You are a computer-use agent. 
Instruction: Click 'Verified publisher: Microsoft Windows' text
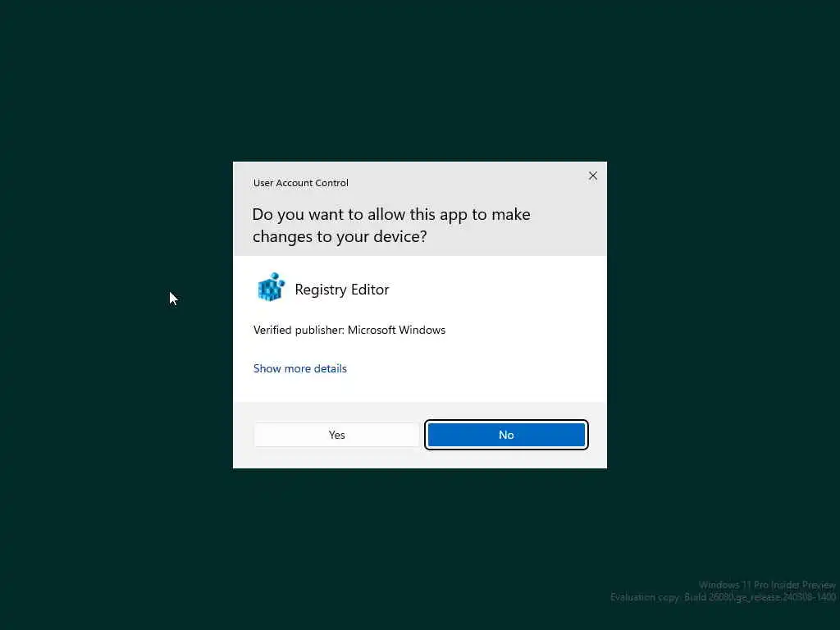(x=349, y=330)
